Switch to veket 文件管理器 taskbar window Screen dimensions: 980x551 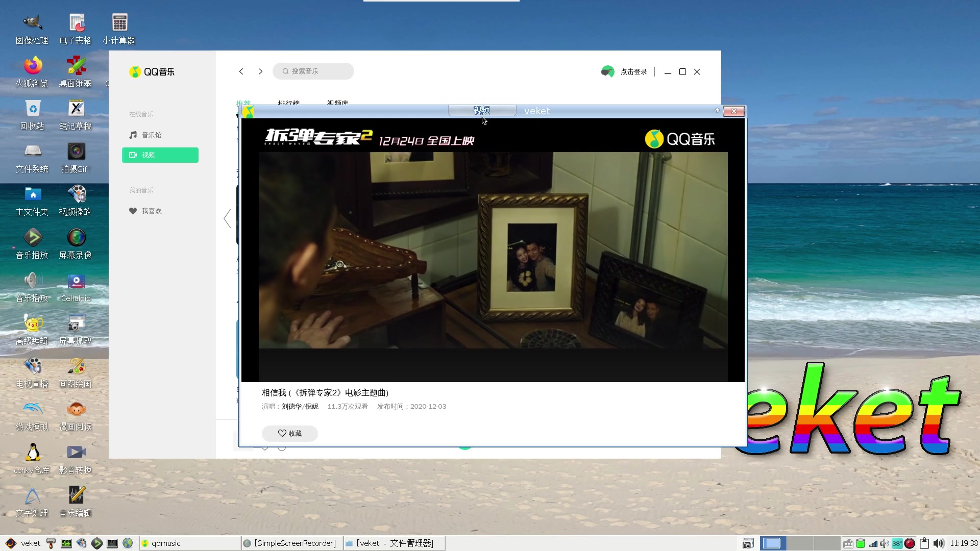(394, 543)
